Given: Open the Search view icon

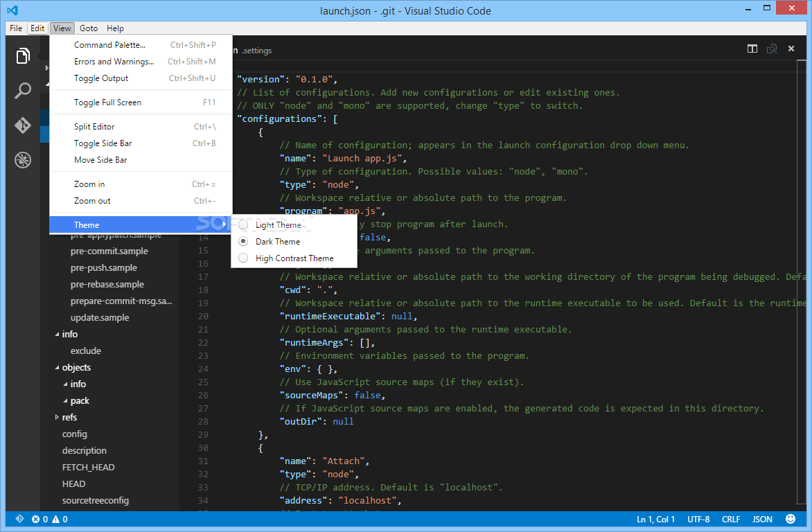Looking at the screenshot, I should coord(23,91).
